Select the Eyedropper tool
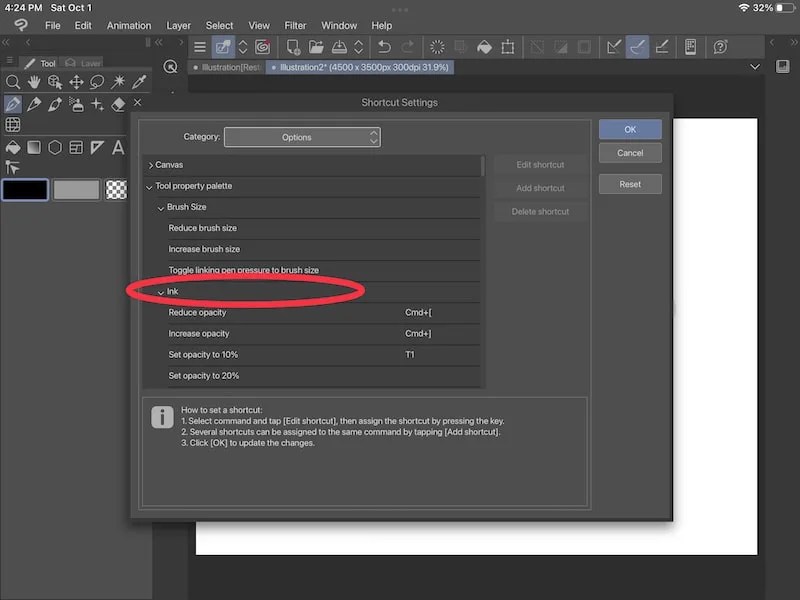The width and height of the screenshot is (800, 600). pyautogui.click(x=138, y=82)
